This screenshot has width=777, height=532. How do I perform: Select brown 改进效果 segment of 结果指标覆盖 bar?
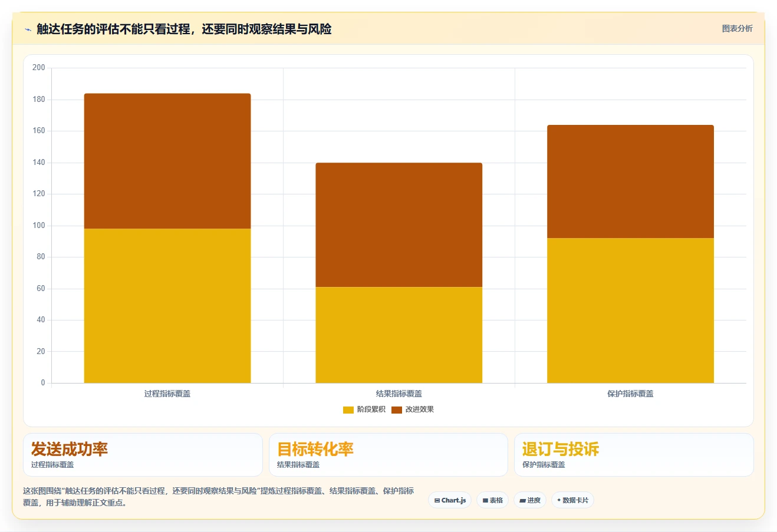pyautogui.click(x=399, y=225)
